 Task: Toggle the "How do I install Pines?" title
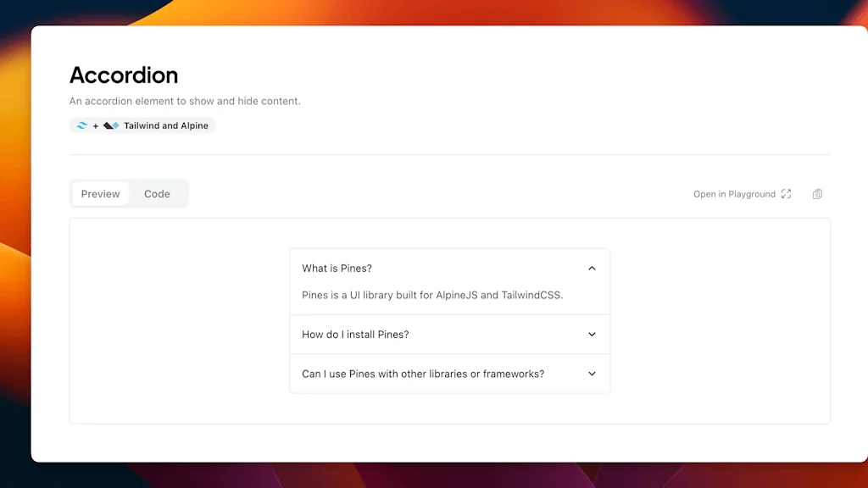[355, 335]
